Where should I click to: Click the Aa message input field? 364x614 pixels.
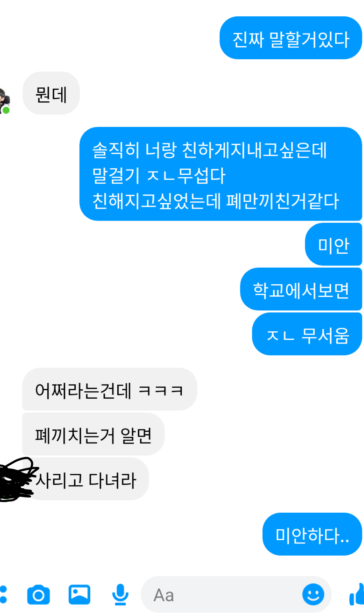[x=236, y=595]
